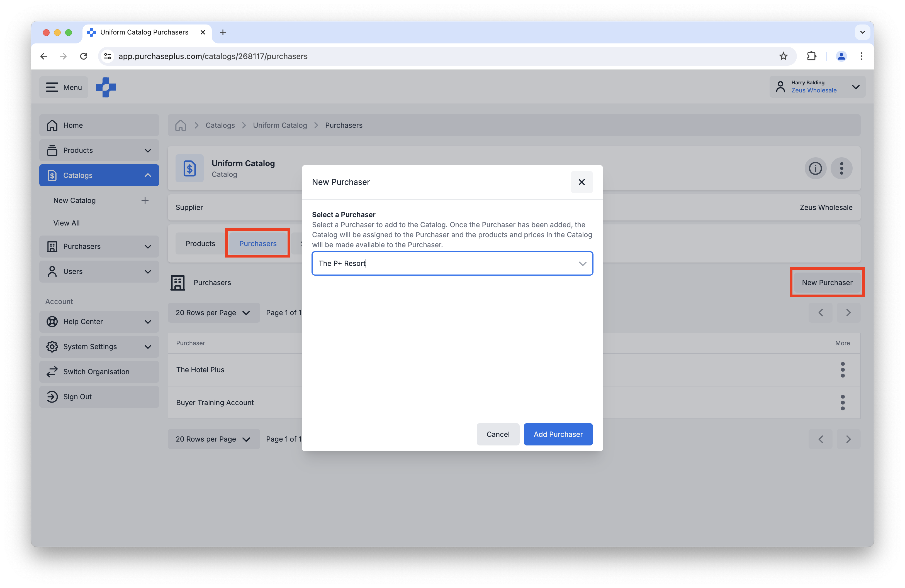
Task: Click the Purchaser column header
Action: pyautogui.click(x=191, y=343)
